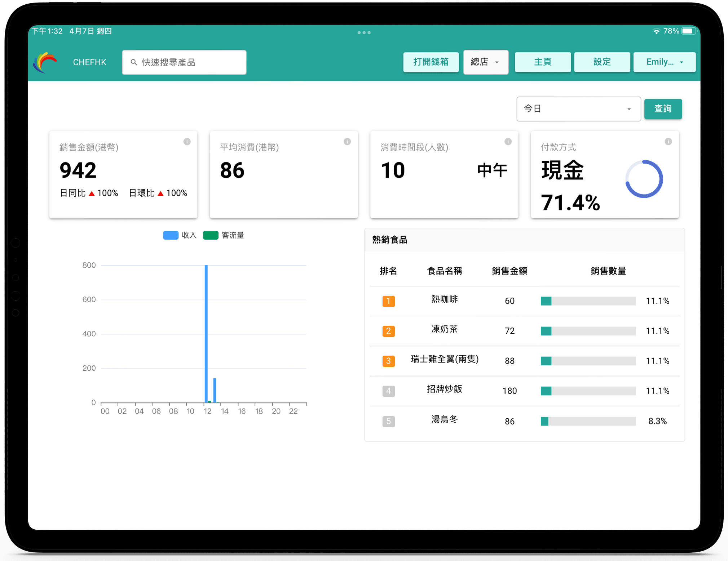Viewport: 728px width, 561px height.
Task: Click the rank 3 orange badge
Action: [x=388, y=361]
